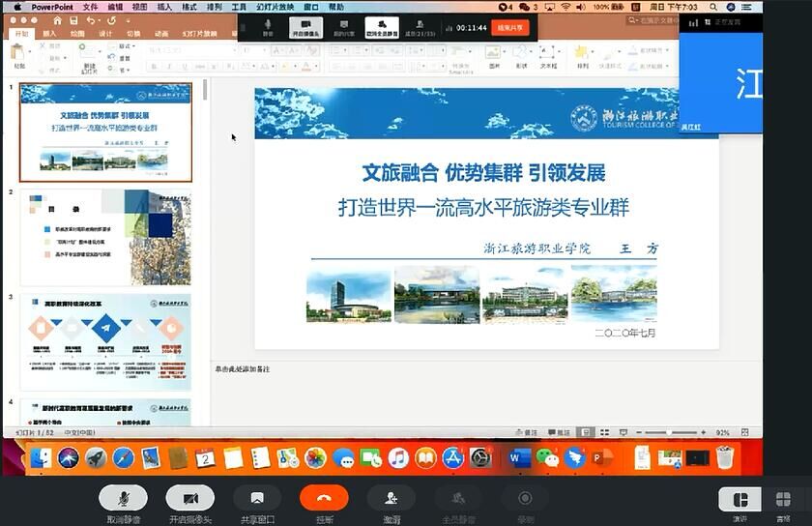Select slide 2 thumbnail with table of contents

pyautogui.click(x=105, y=237)
